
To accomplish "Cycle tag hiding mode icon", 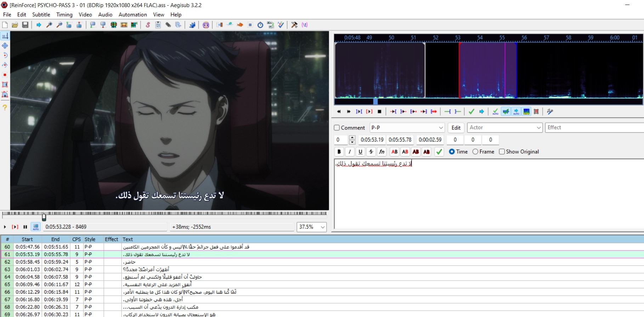I will click(x=305, y=25).
